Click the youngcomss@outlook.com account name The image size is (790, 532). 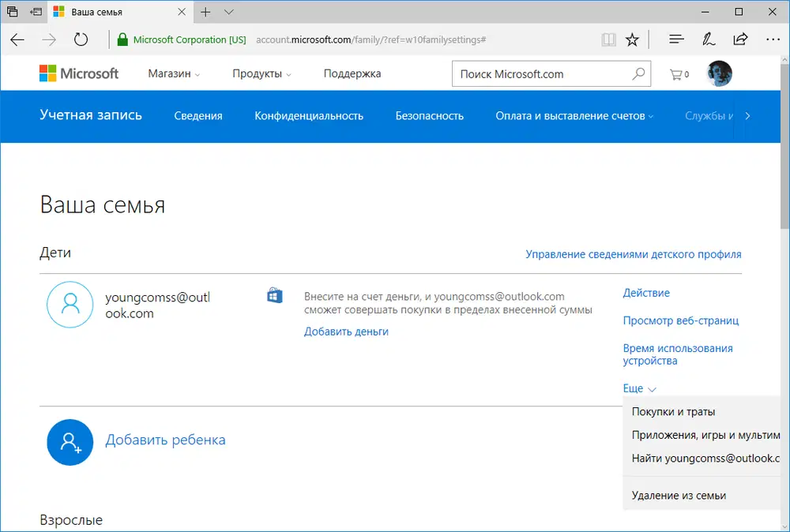pos(158,305)
